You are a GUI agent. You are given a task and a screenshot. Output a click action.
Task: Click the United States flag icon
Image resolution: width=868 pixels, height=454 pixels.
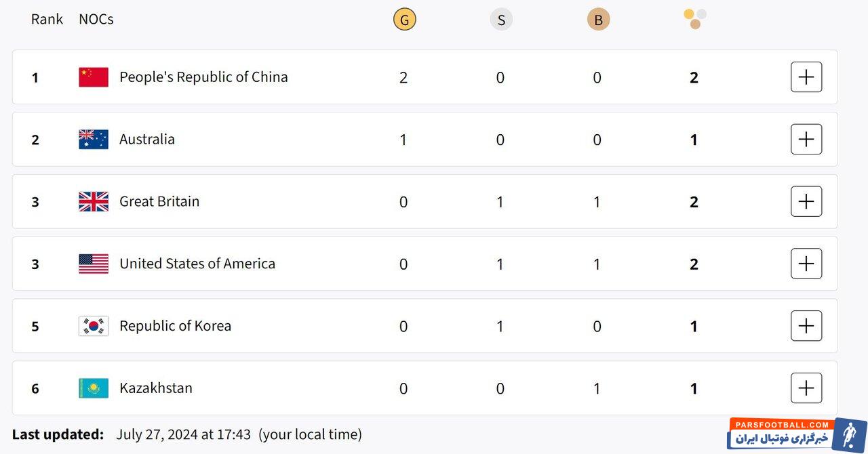[x=94, y=264]
